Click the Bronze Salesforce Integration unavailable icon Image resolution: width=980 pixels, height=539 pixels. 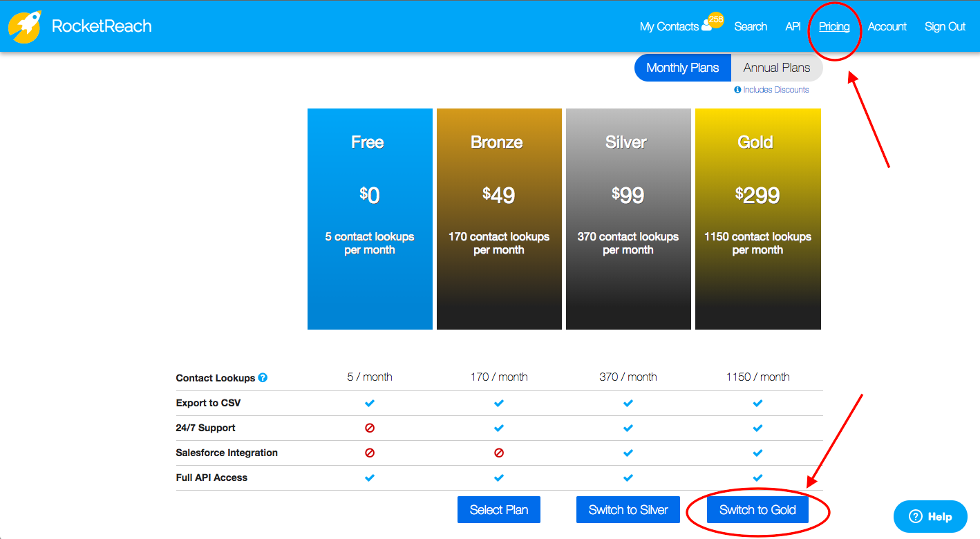click(x=499, y=453)
